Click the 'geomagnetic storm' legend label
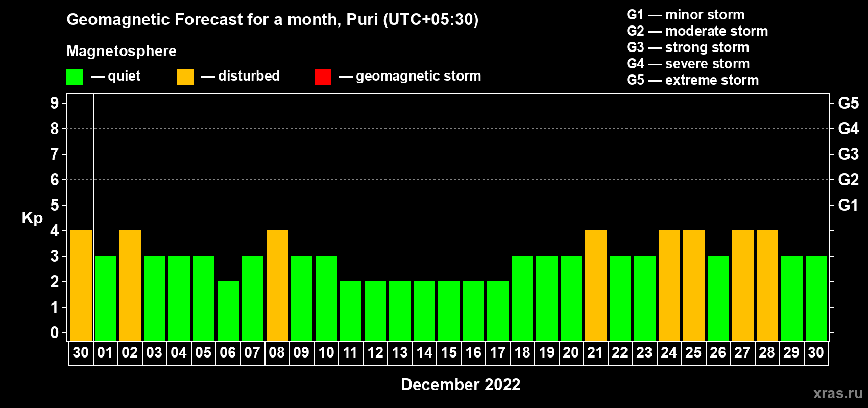Image resolution: width=868 pixels, height=408 pixels. pos(418,76)
